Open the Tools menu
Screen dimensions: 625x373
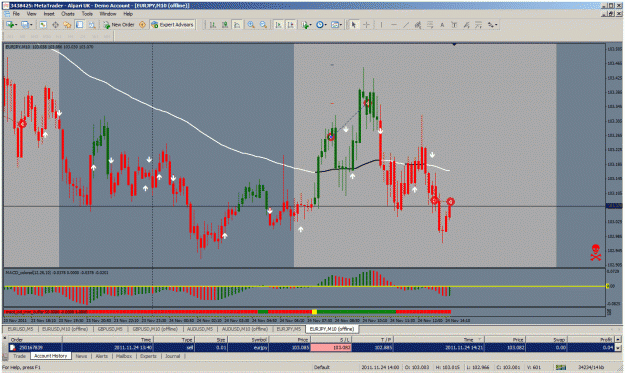[x=87, y=14]
